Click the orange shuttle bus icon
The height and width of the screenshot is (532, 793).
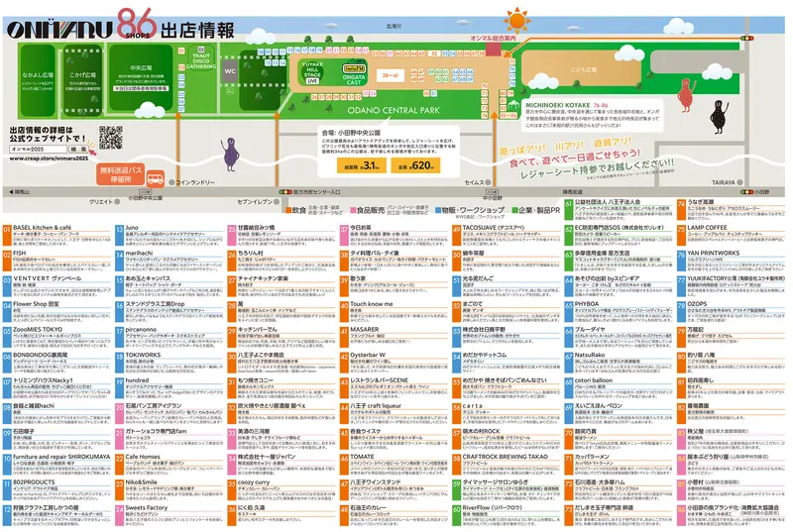155,178
